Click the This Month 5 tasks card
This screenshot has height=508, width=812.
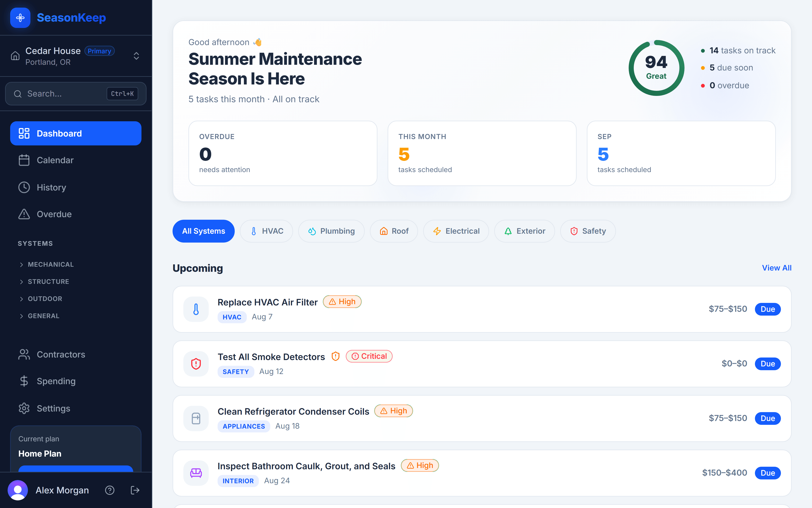pos(482,153)
